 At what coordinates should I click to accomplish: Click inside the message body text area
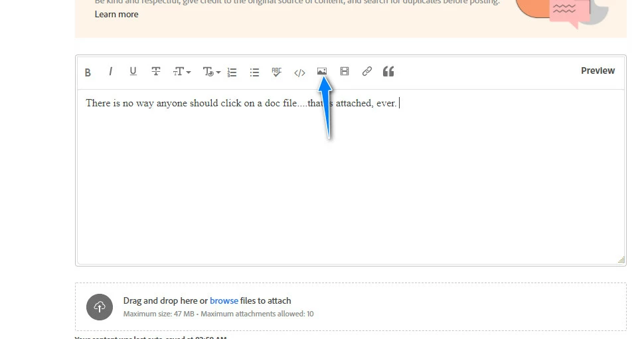pos(351,177)
